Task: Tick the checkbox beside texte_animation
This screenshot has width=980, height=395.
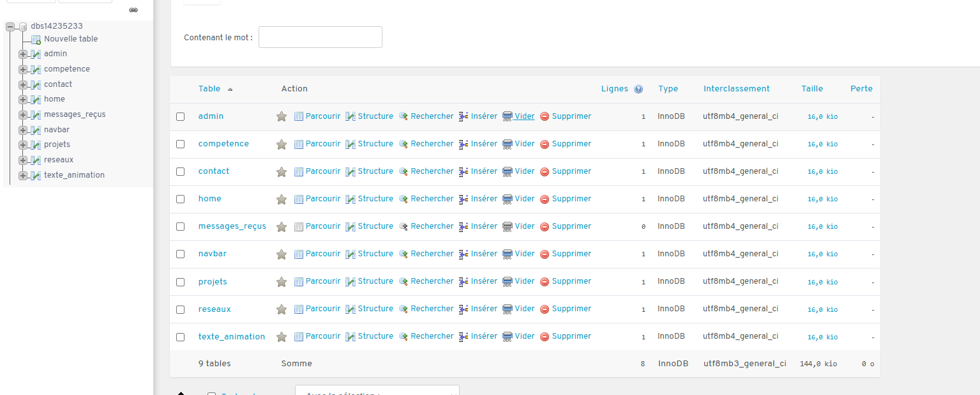Action: (x=180, y=336)
